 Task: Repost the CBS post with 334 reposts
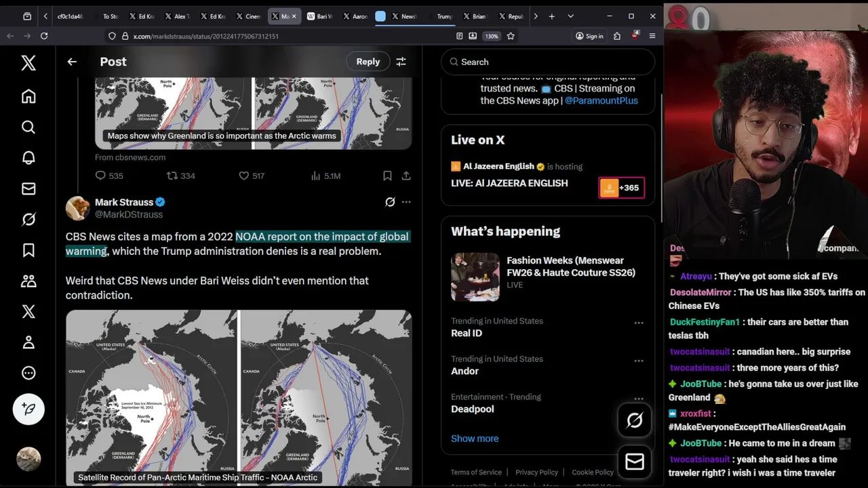181,176
